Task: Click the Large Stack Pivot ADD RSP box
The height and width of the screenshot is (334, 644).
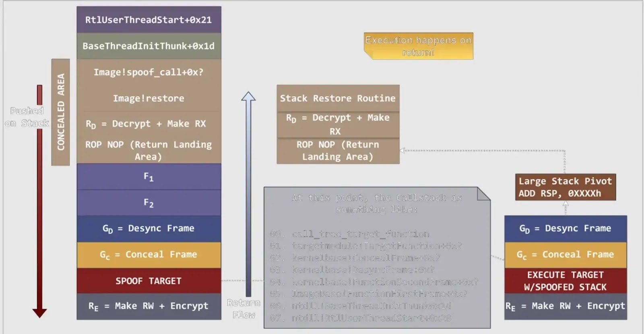Action: coord(565,187)
